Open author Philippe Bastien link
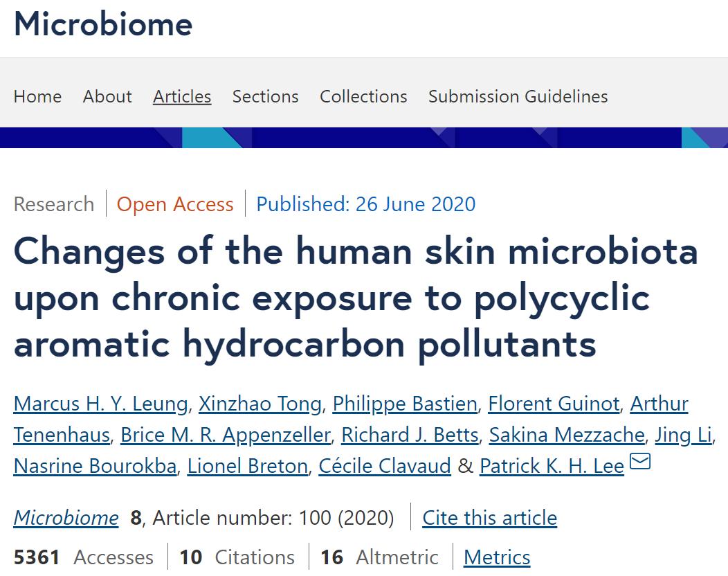Screen dimensions: 728x576 405,404
